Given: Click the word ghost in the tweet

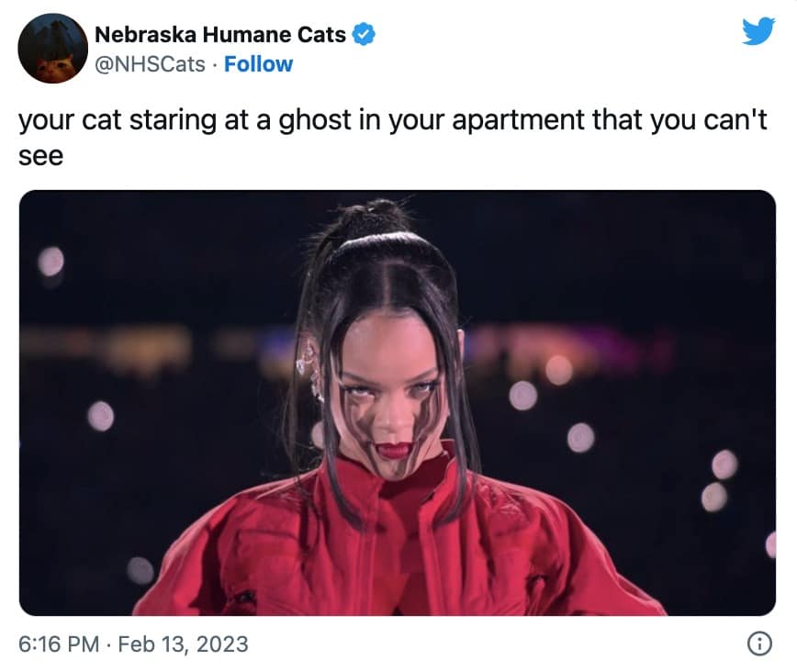Looking at the screenshot, I should tap(315, 121).
